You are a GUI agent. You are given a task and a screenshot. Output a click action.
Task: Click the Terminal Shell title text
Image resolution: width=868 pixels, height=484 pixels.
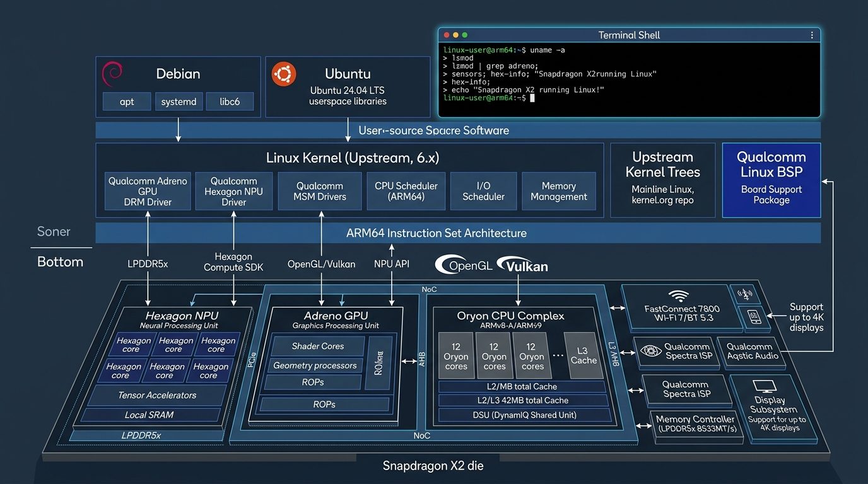click(629, 35)
